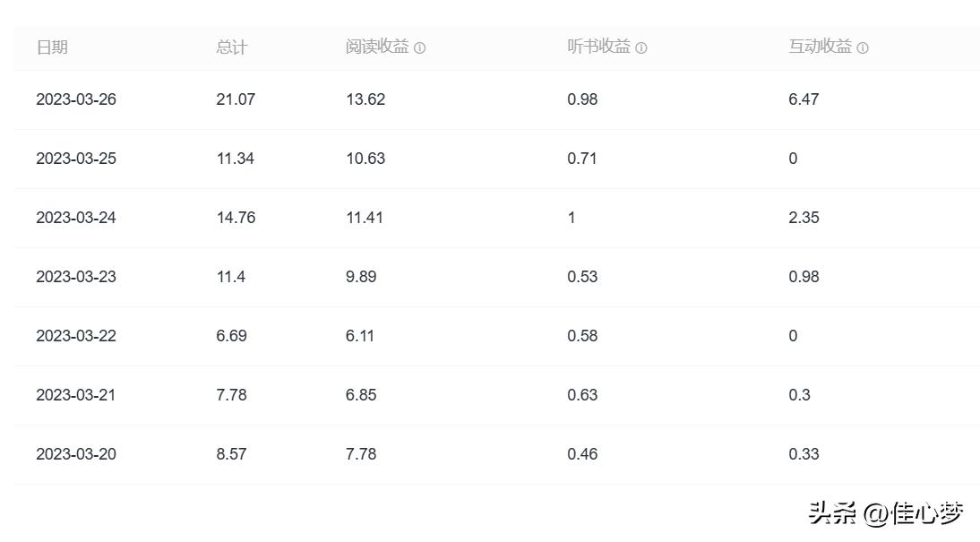Click the 头条 @佳心梦 watermark

[886, 513]
